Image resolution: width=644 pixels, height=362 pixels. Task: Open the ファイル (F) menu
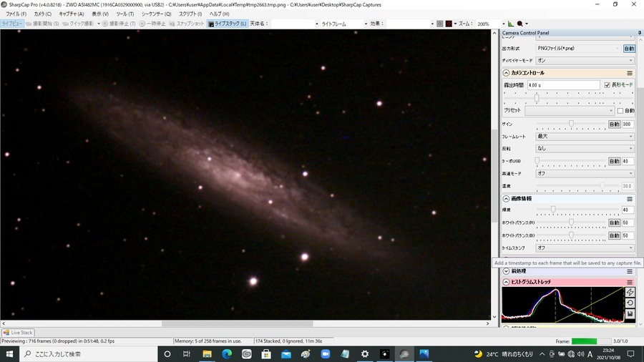pos(16,14)
